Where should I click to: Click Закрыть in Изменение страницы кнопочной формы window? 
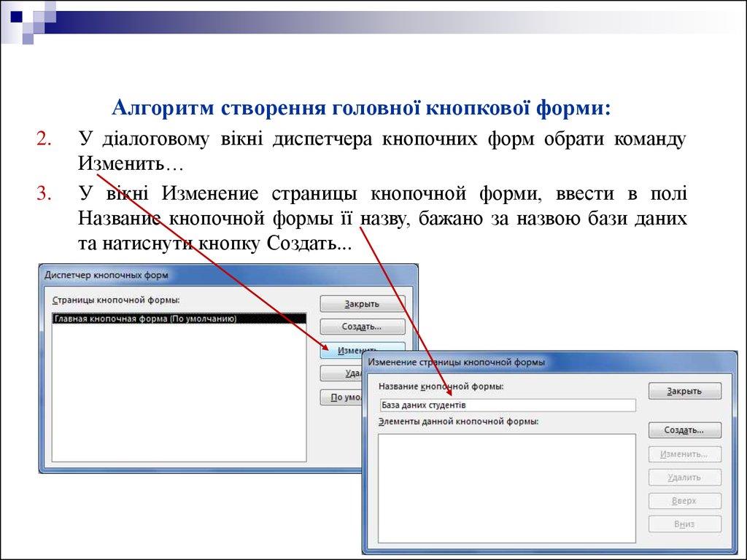click(684, 392)
